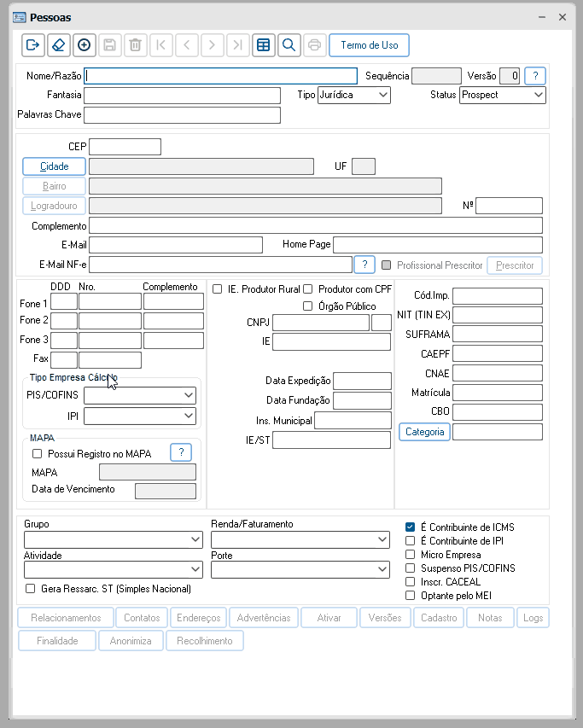Go to next record arrow icon

(213, 45)
